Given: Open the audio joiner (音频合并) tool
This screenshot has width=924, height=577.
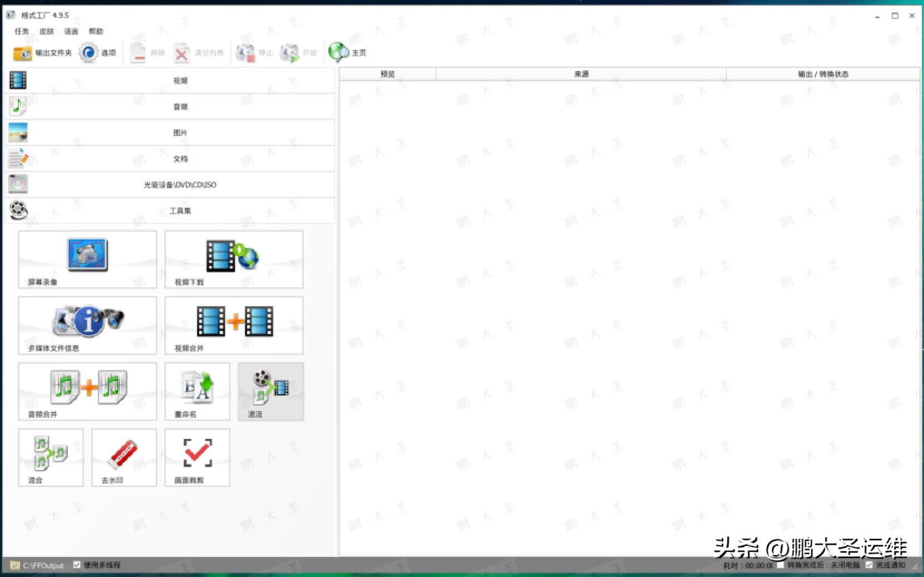Looking at the screenshot, I should [x=87, y=391].
